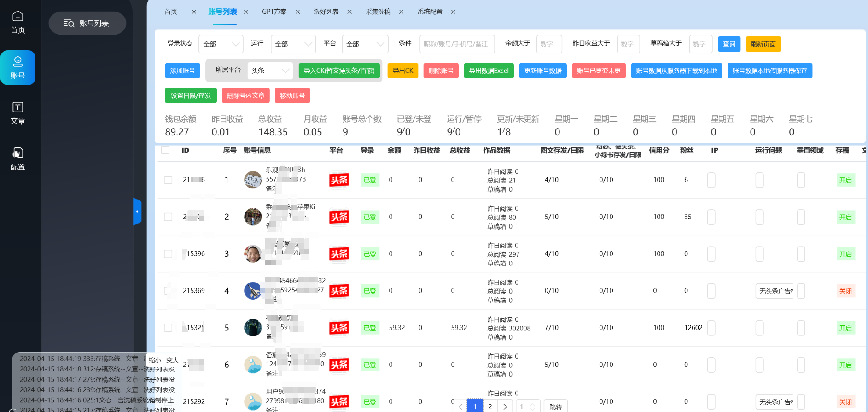Open the 文章 article sidebar icon
This screenshot has width=868, height=412.
(x=17, y=113)
